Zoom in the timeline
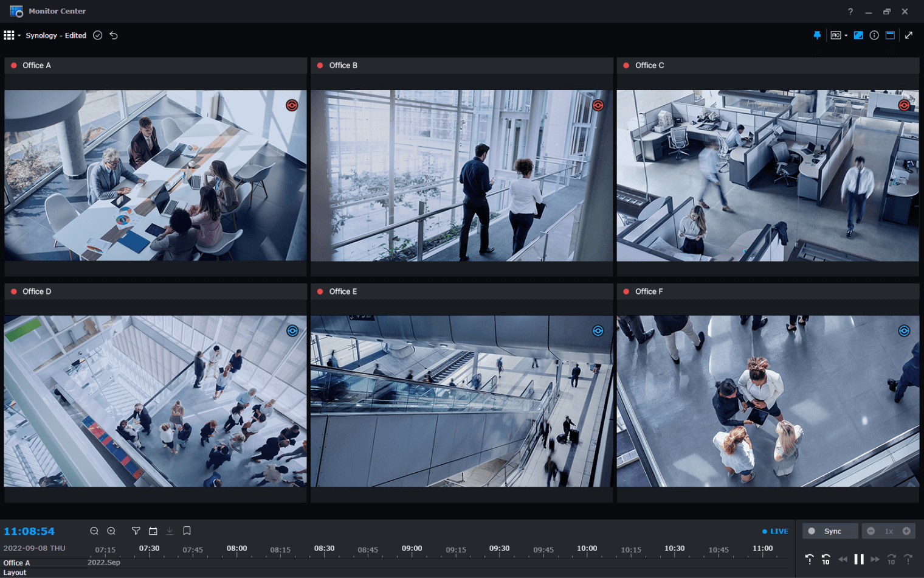 click(111, 531)
